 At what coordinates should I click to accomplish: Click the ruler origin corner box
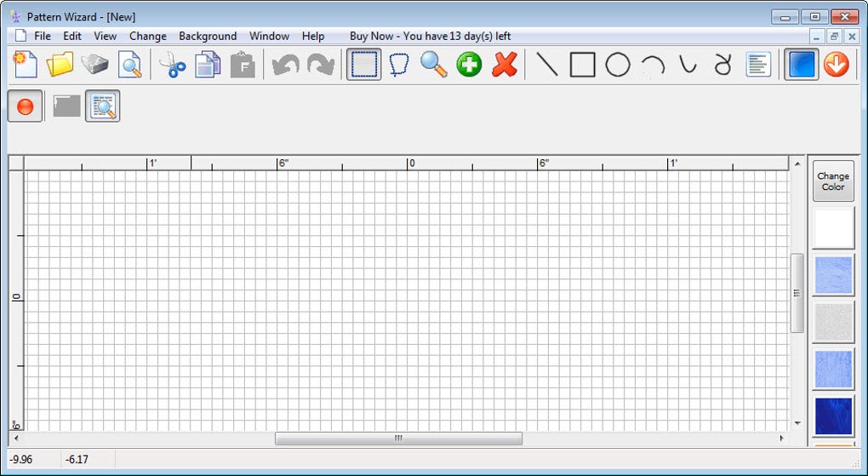16,163
